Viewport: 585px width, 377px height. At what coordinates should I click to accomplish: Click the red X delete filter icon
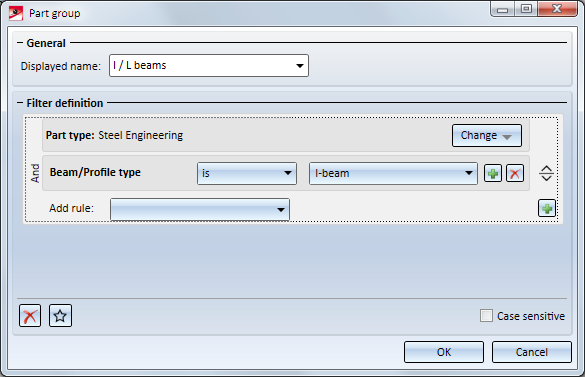[x=30, y=316]
